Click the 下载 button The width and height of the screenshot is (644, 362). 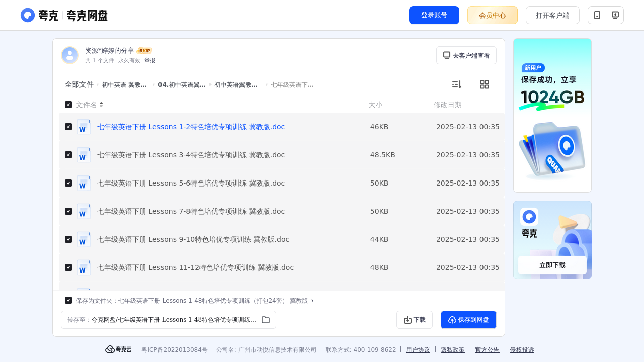click(x=415, y=320)
